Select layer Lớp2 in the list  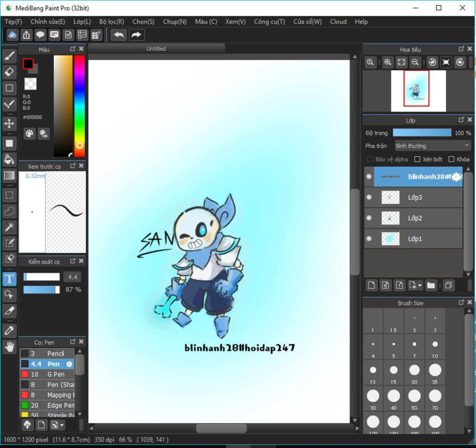[413, 218]
